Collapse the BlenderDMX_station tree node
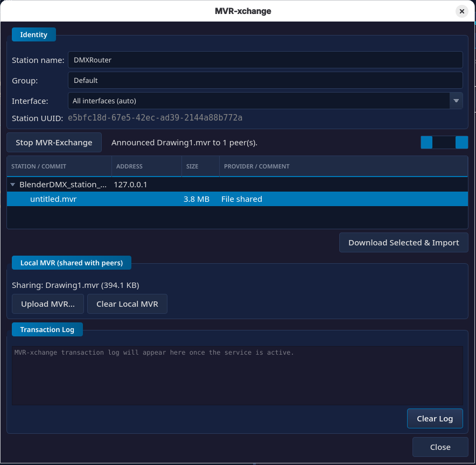Image resolution: width=476 pixels, height=465 pixels. (x=13, y=185)
